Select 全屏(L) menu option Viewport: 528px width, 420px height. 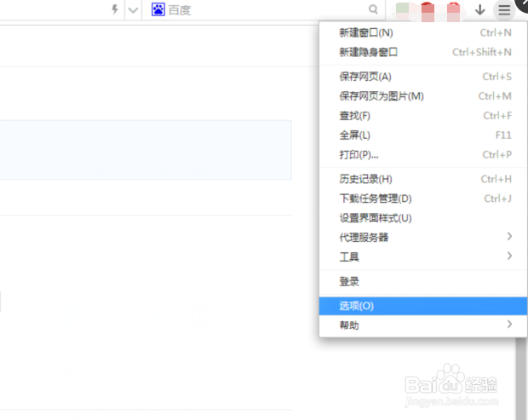(x=423, y=135)
